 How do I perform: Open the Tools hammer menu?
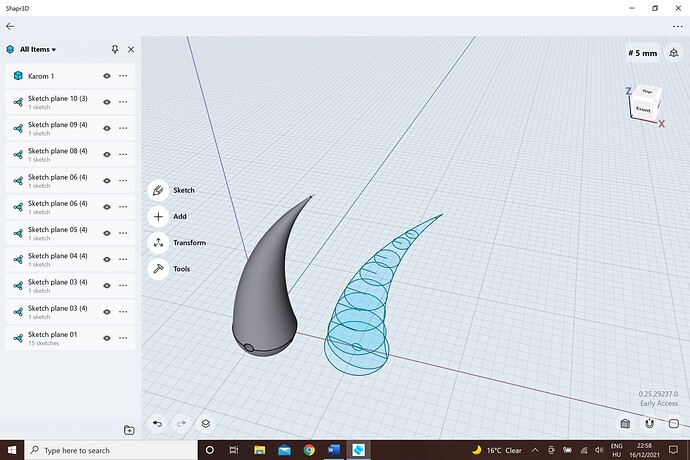click(158, 269)
